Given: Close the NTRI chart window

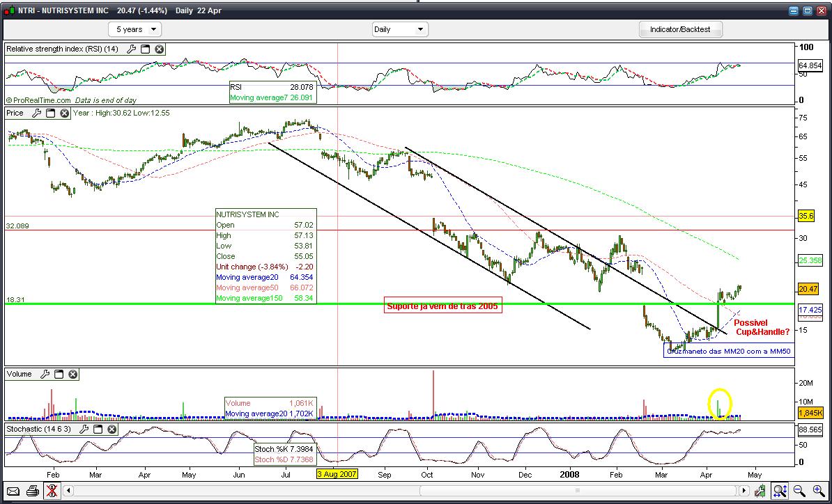Looking at the screenshot, I should (x=822, y=10).
